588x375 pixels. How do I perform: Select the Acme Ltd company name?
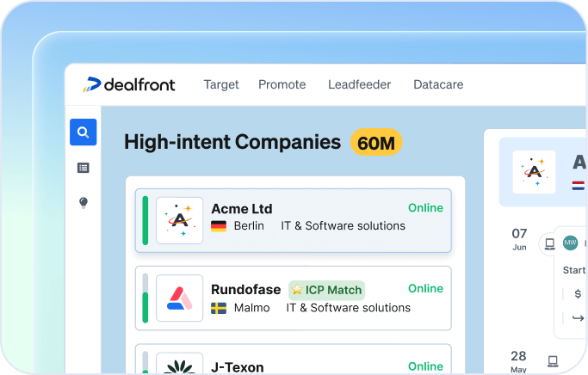coord(242,209)
